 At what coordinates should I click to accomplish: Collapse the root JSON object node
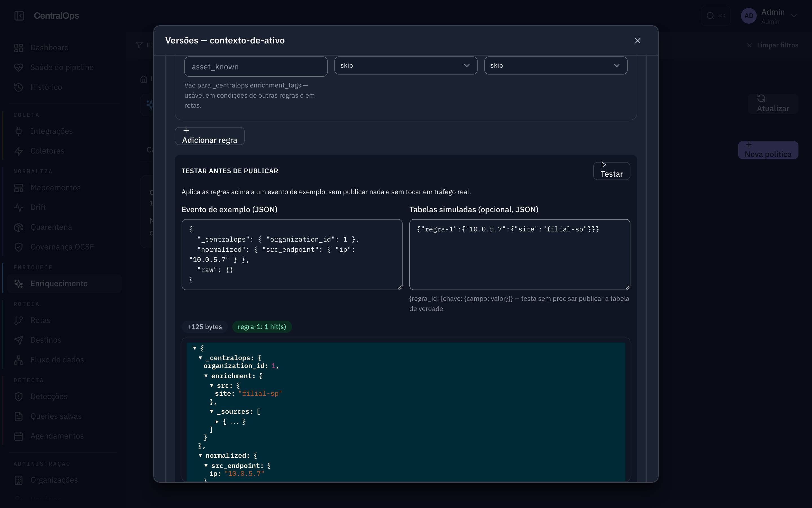click(195, 349)
